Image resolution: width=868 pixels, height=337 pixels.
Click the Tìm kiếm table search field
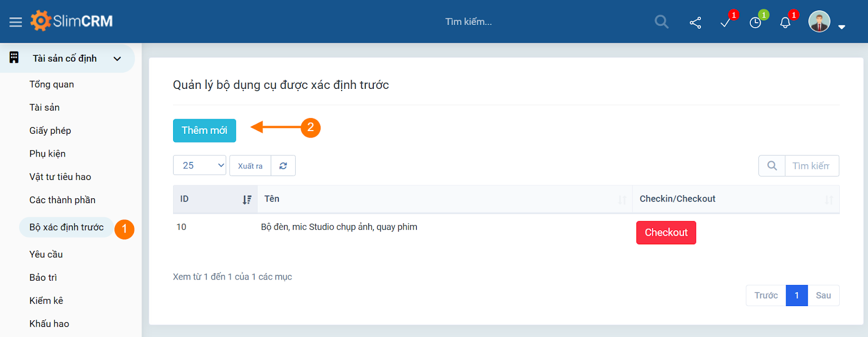point(811,166)
